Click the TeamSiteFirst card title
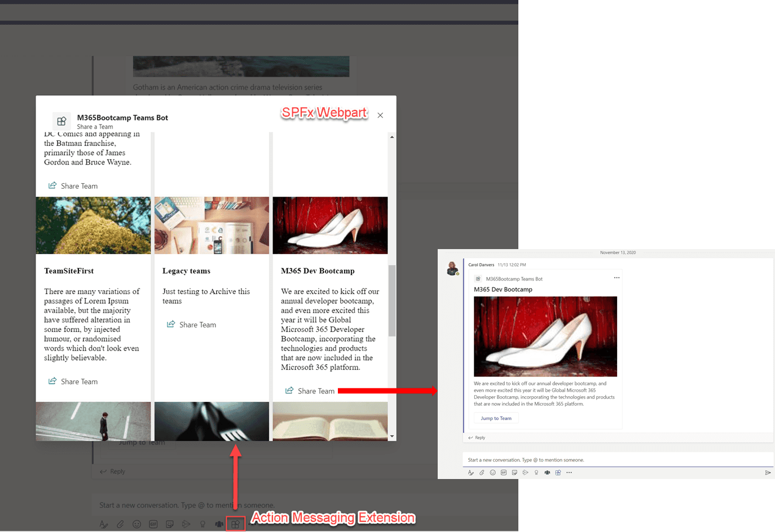775x532 pixels. point(69,271)
